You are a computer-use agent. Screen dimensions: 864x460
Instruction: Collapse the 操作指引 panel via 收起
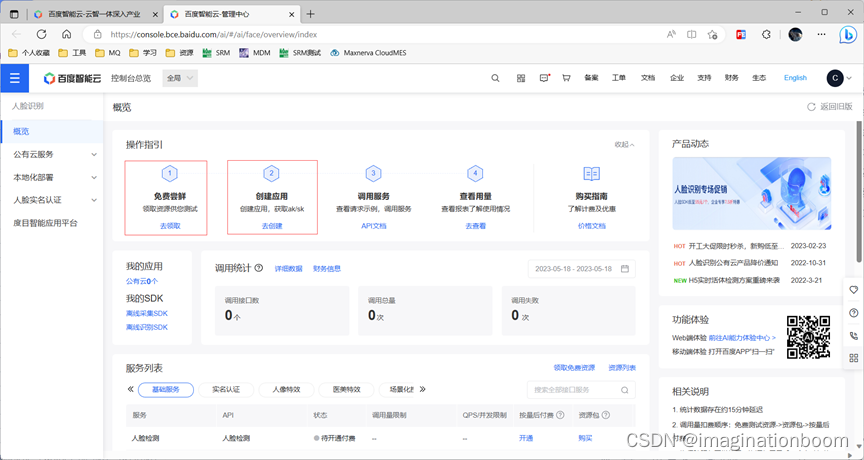(624, 145)
